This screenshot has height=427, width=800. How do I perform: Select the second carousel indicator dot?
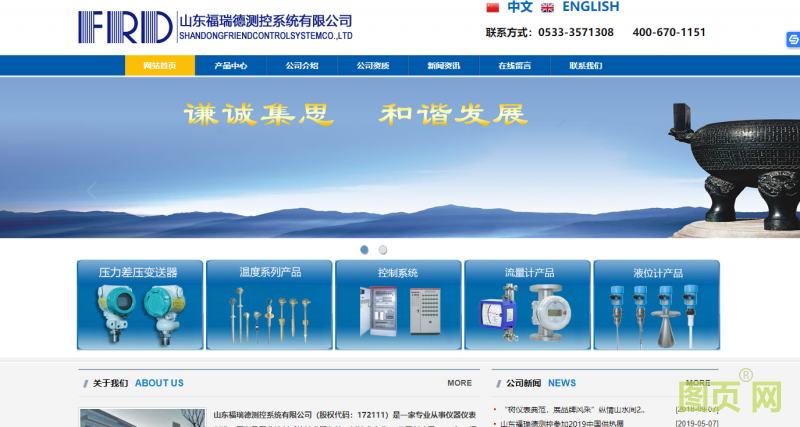[383, 250]
